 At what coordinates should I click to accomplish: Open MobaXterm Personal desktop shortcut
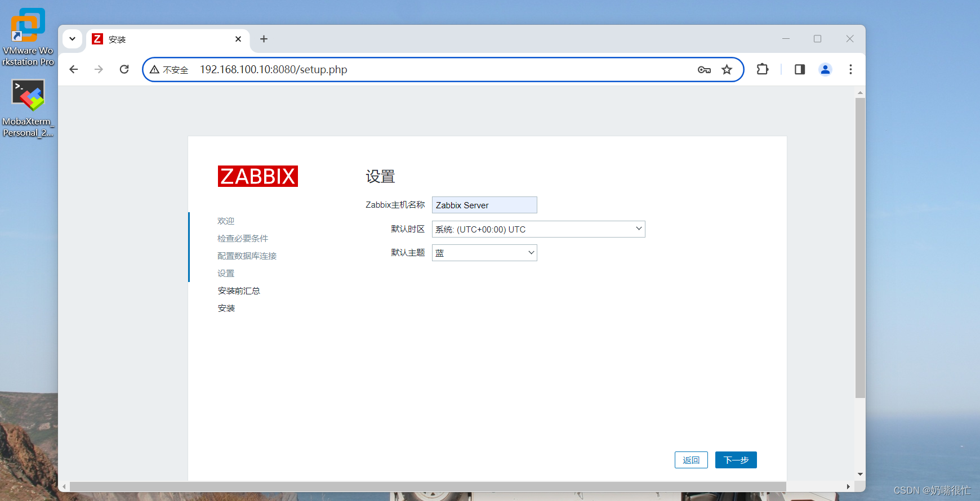28,108
